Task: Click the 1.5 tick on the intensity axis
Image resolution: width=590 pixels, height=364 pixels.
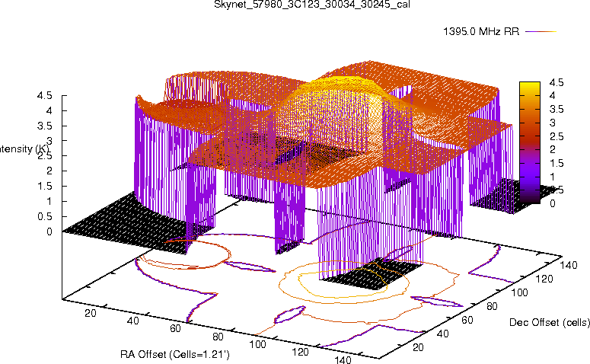Action: 44,187
